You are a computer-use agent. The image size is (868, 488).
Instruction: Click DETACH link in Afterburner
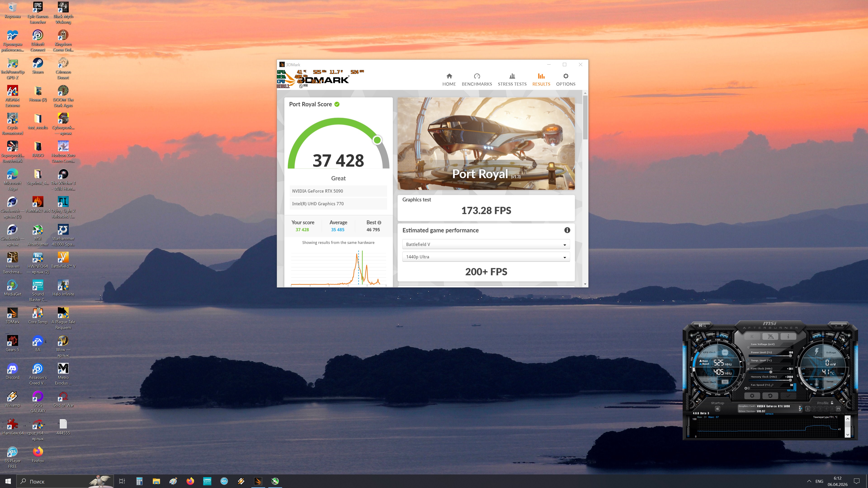[769, 414]
